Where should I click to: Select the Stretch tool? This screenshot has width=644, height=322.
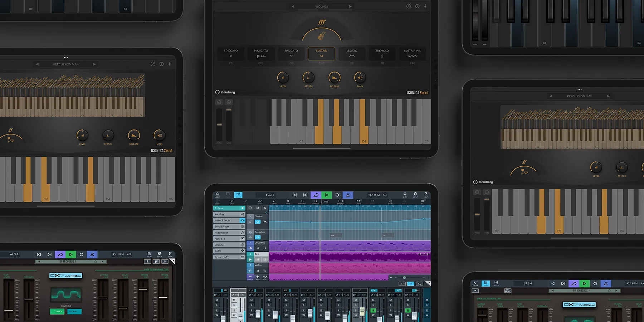(x=341, y=201)
